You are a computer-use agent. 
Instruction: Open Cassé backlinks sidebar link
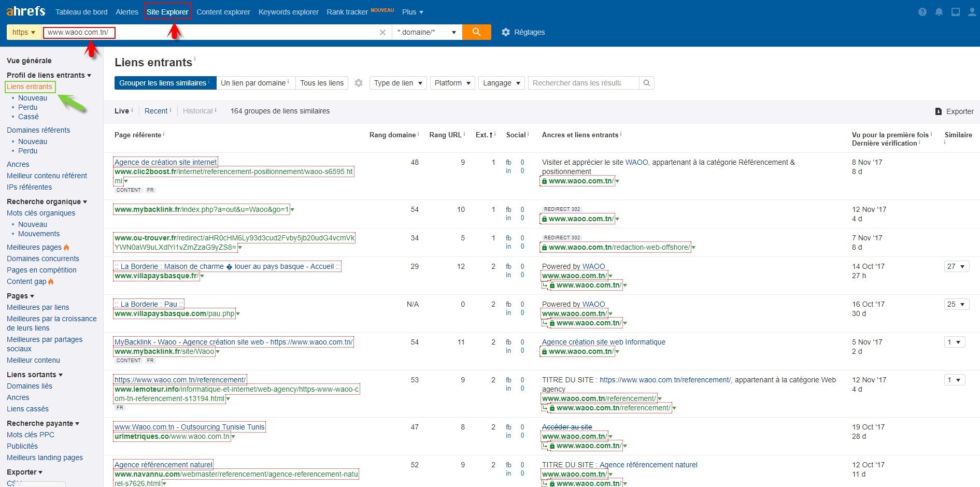pos(29,117)
